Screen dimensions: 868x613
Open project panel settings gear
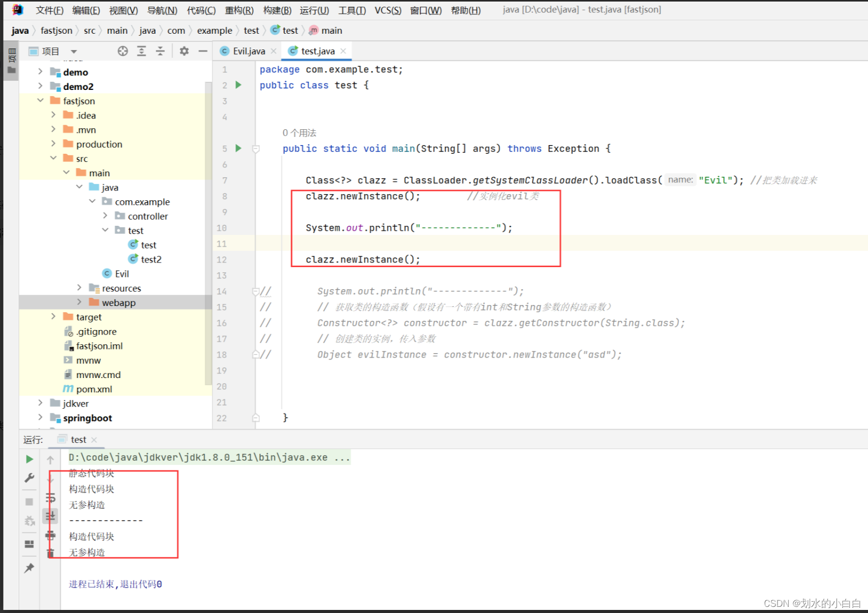(184, 51)
